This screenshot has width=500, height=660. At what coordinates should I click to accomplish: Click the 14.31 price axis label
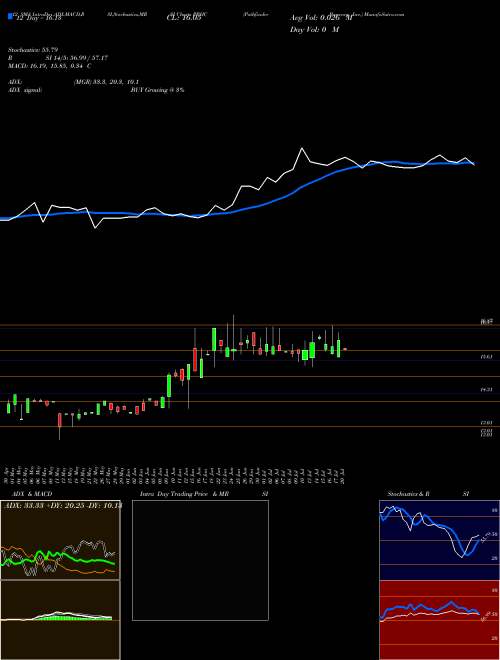tap(487, 390)
